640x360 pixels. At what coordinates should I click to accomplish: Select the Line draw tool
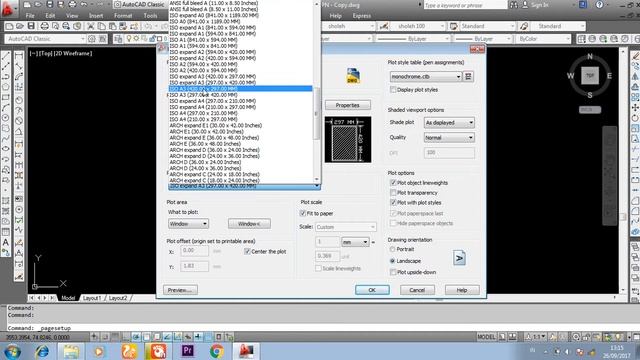6,56
